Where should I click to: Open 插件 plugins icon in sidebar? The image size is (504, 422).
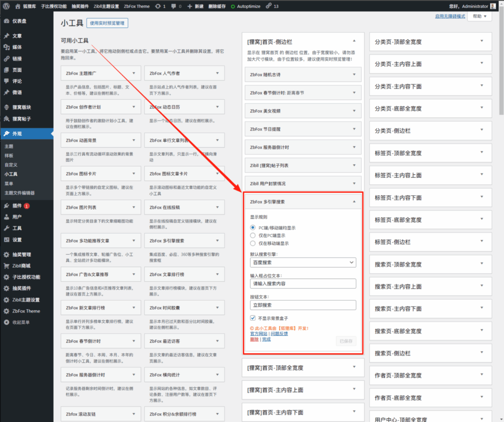point(6,206)
